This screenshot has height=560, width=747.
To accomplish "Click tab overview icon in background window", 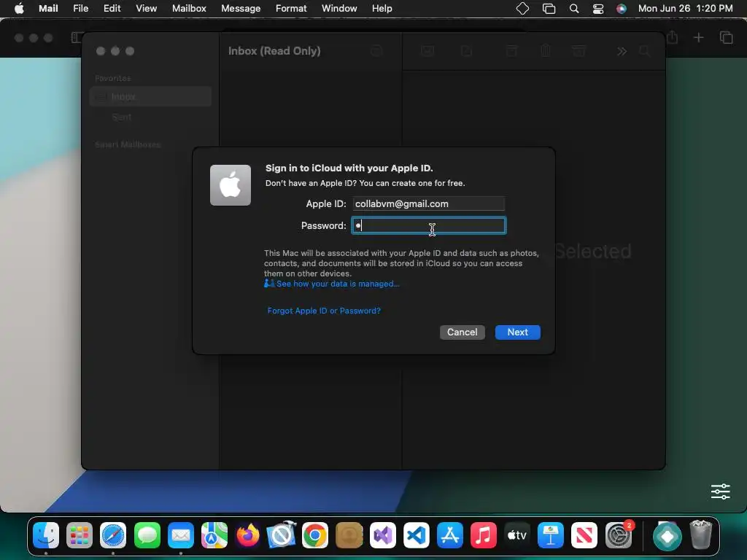I will (726, 37).
